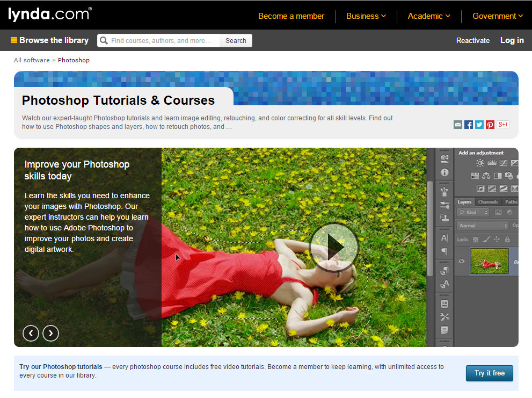Screen dimensions: 532x398
Task: Select Black & White adjustment icon
Action: (498, 176)
